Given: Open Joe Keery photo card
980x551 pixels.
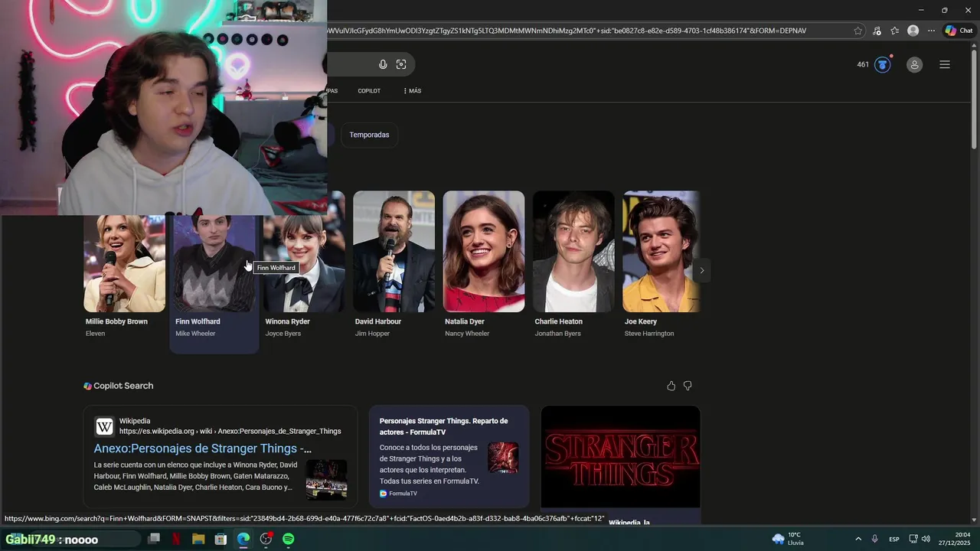Looking at the screenshot, I should [661, 251].
